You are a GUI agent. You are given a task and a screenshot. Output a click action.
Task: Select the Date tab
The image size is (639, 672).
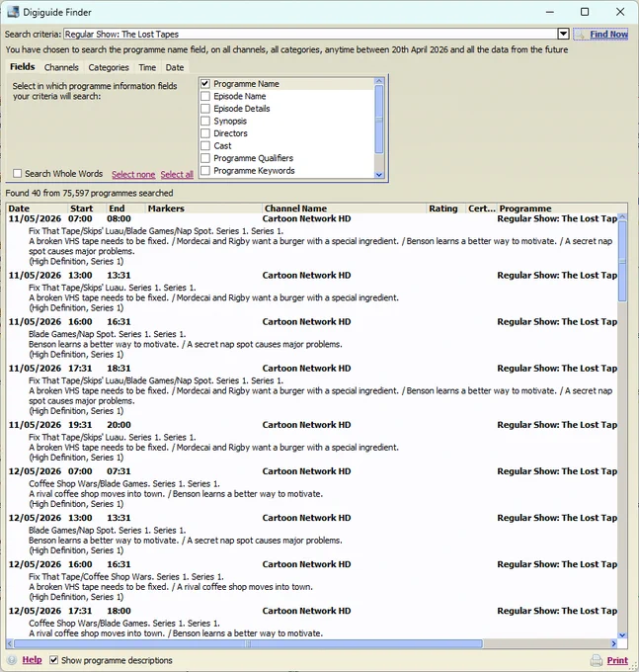click(x=174, y=67)
